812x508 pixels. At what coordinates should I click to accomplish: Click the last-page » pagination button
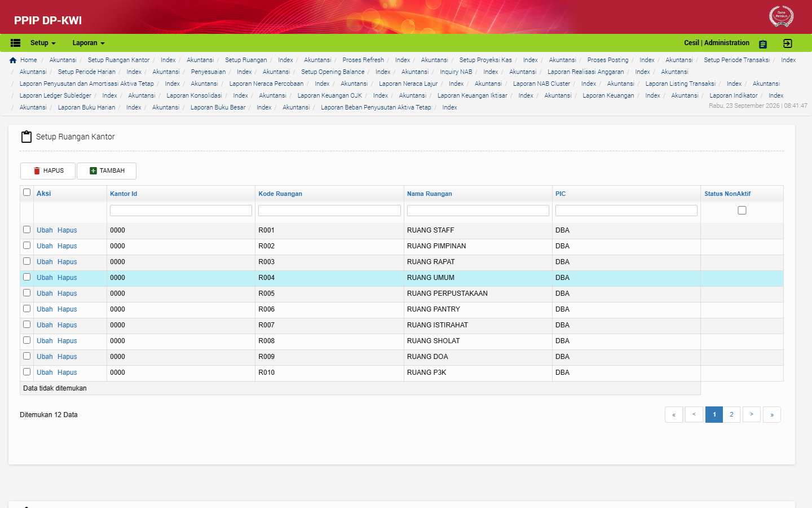[772, 415]
